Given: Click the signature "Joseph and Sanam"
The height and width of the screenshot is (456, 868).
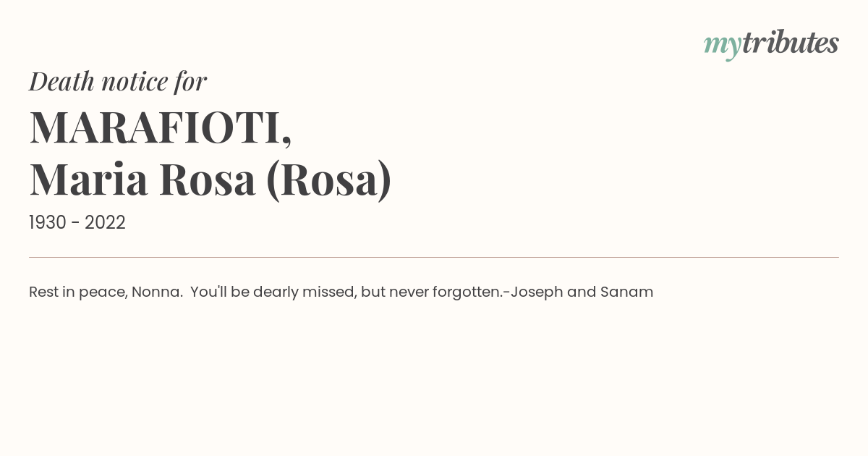Looking at the screenshot, I should click(x=582, y=292).
